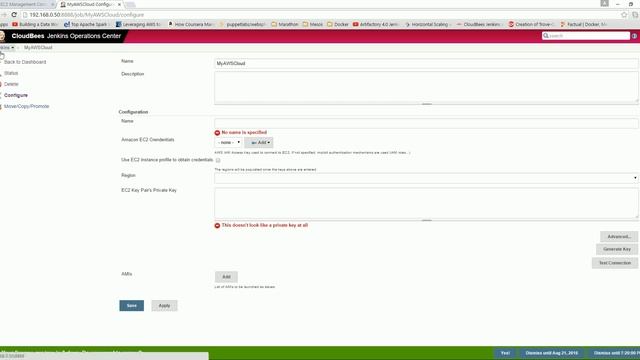Screen dimensions: 640x360
Task: Open the Horizontal Scaling bookmark
Action: (427, 24)
